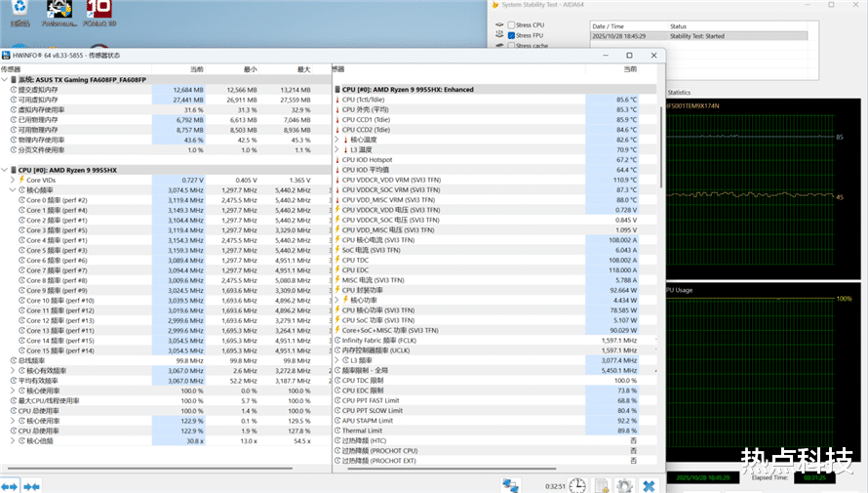Collapse the 核心频率 core frequency group
The height and width of the screenshot is (493, 868).
pos(13,189)
